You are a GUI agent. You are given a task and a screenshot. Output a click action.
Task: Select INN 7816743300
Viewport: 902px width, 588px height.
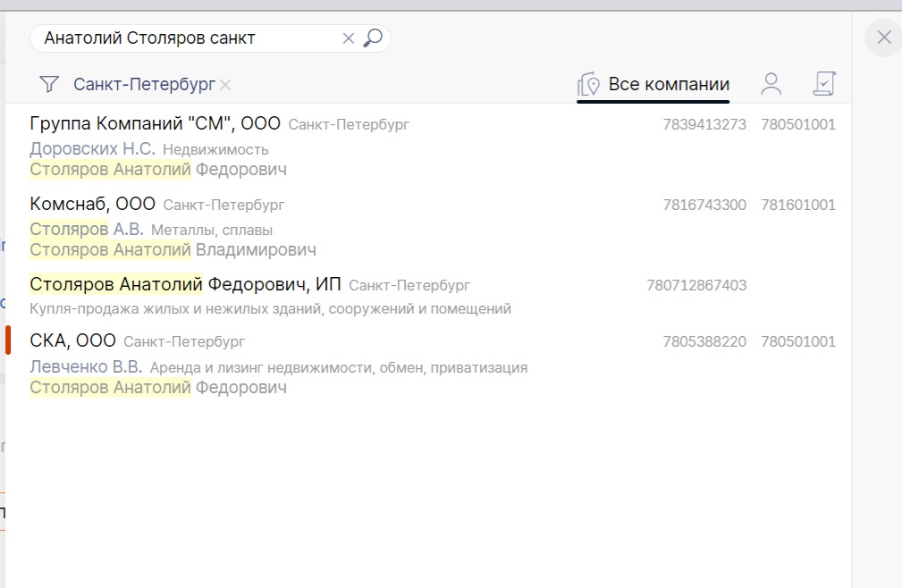click(x=704, y=205)
